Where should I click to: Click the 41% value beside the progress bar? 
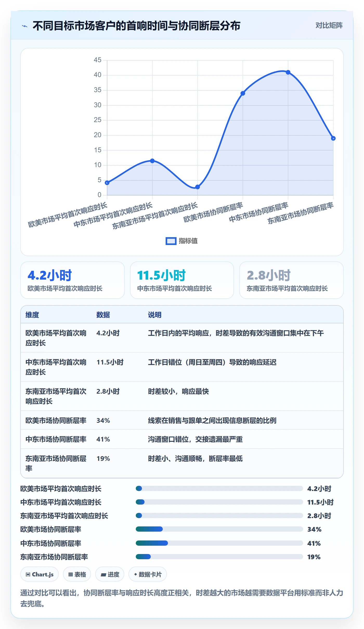point(314,543)
